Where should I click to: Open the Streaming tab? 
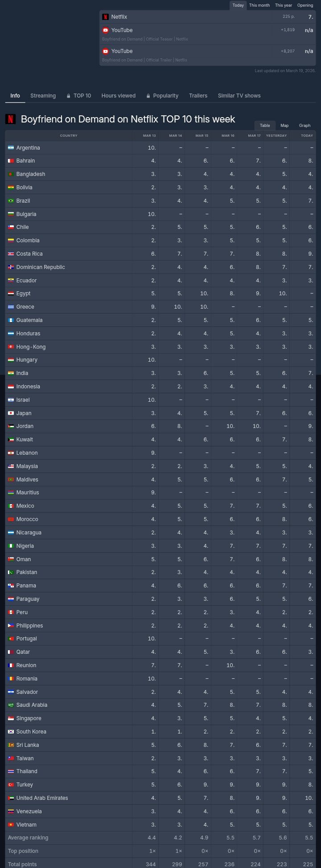click(x=43, y=96)
